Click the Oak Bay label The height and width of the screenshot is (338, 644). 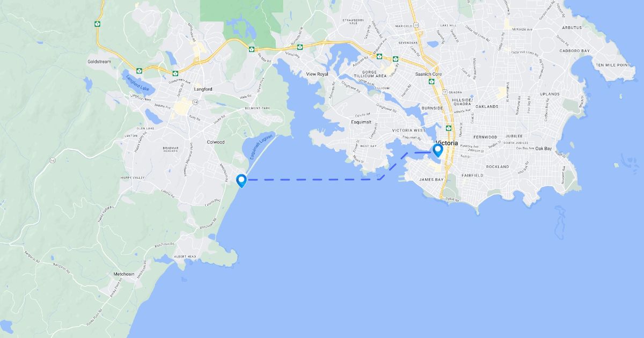point(544,148)
